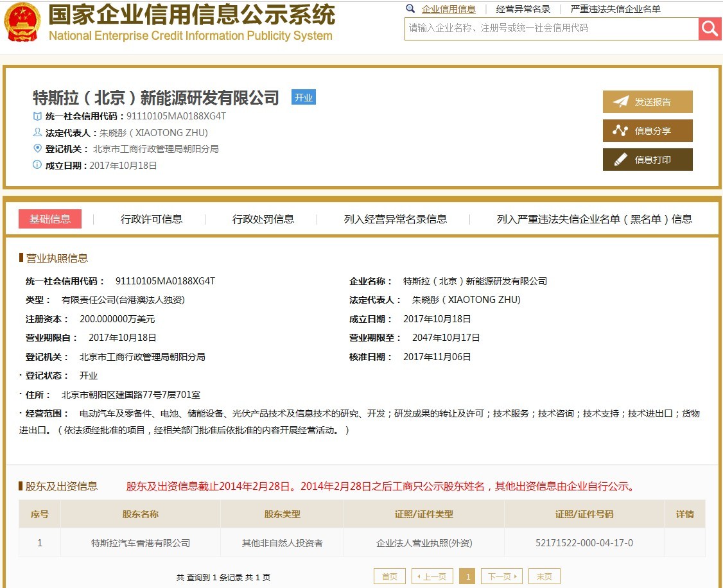723x588 pixels.
Task: Open the 行政处罚信息 tab
Action: (263, 220)
